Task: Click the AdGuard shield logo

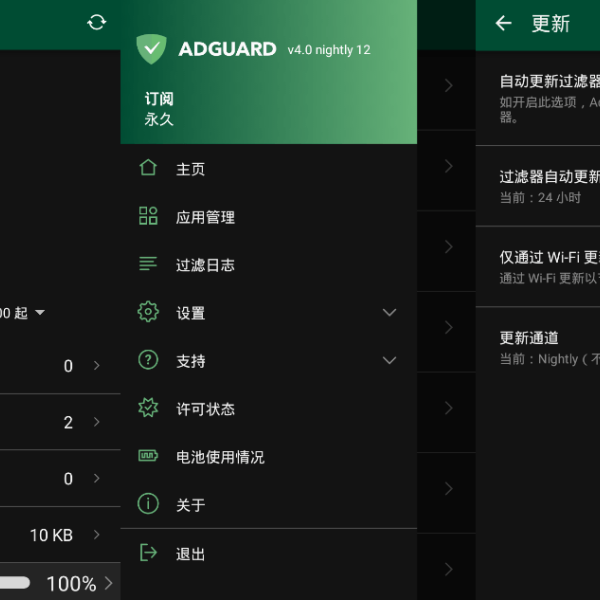Action: (152, 49)
